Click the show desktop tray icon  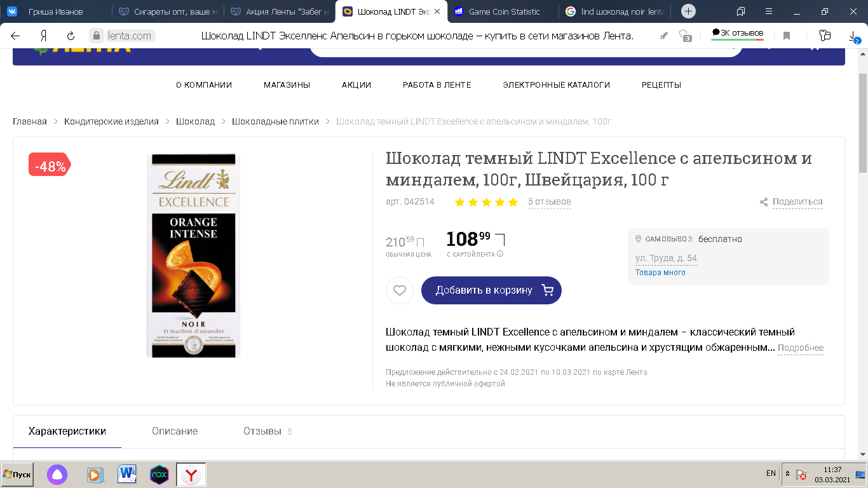(x=860, y=475)
